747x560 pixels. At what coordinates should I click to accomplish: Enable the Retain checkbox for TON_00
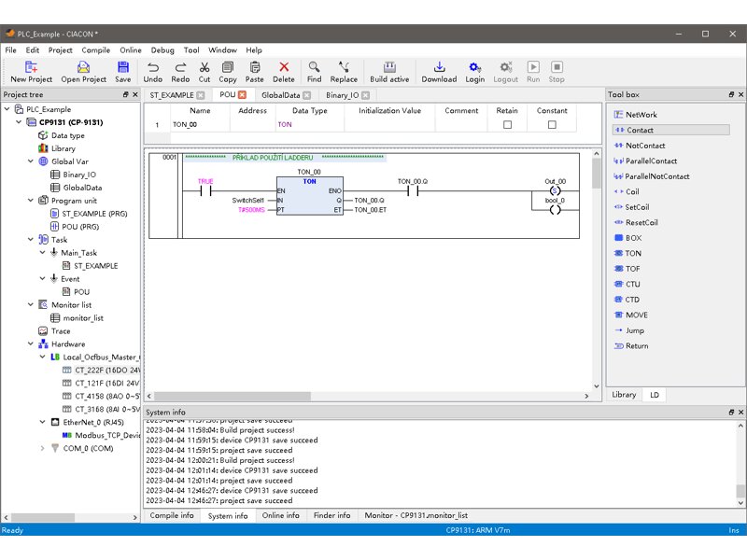(507, 125)
